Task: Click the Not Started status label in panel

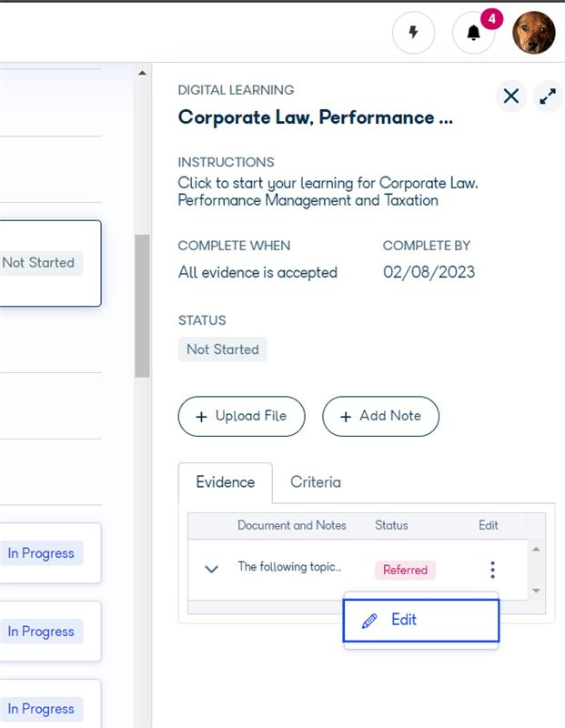Action: 223,349
